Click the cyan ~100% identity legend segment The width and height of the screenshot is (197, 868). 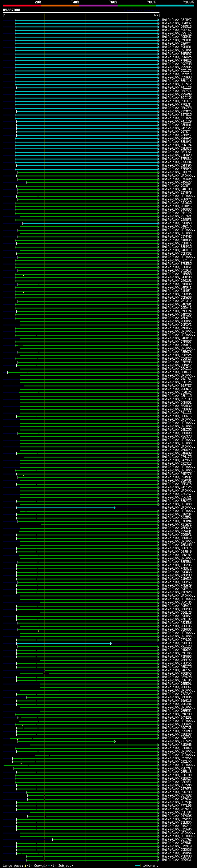coord(175,6)
